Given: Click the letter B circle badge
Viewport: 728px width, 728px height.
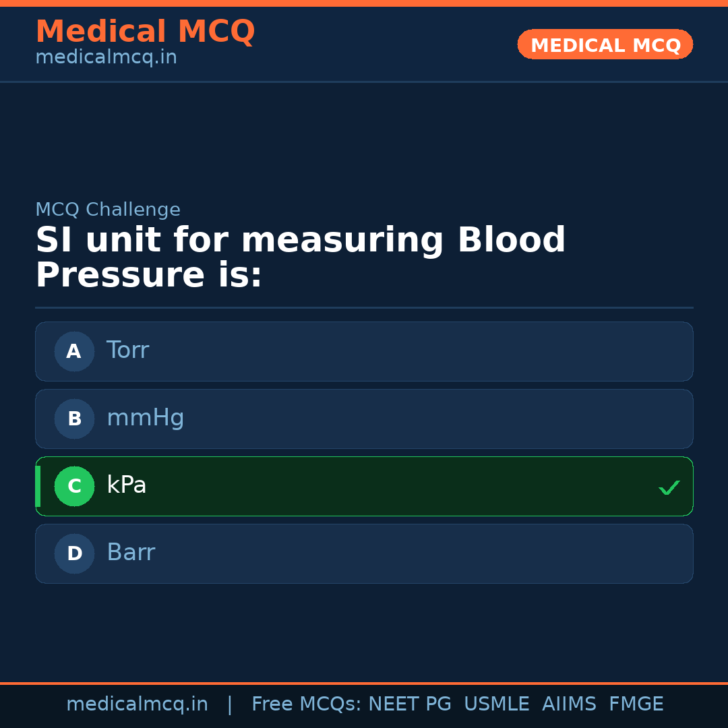Looking at the screenshot, I should click(74, 419).
